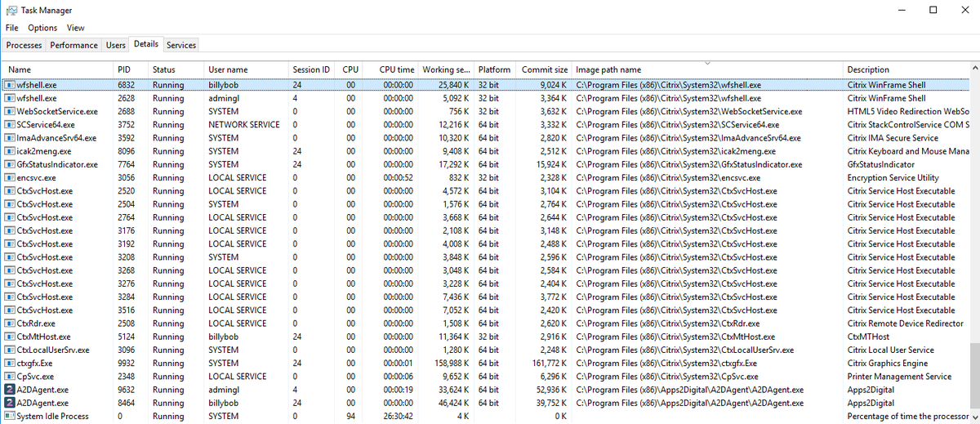Sort by the Name column header

click(x=56, y=69)
